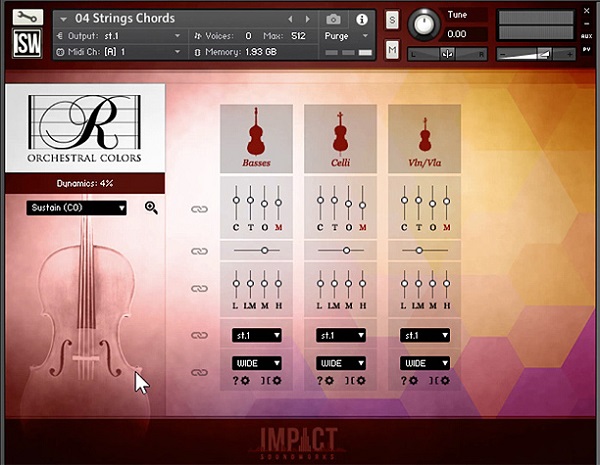Click the Orchestral Colors logo

(x=85, y=129)
